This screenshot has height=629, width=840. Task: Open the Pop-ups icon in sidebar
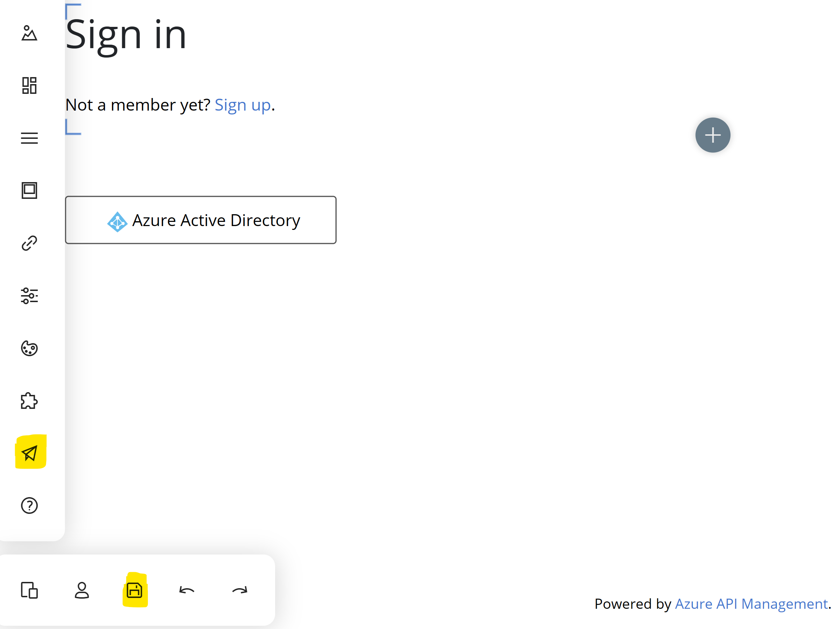[29, 190]
